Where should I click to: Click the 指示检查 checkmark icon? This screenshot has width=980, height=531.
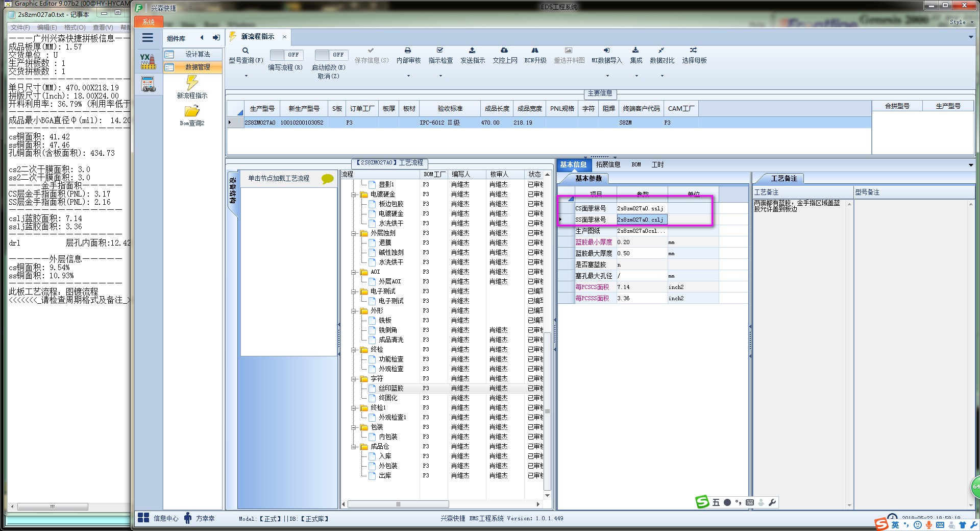[x=440, y=50]
